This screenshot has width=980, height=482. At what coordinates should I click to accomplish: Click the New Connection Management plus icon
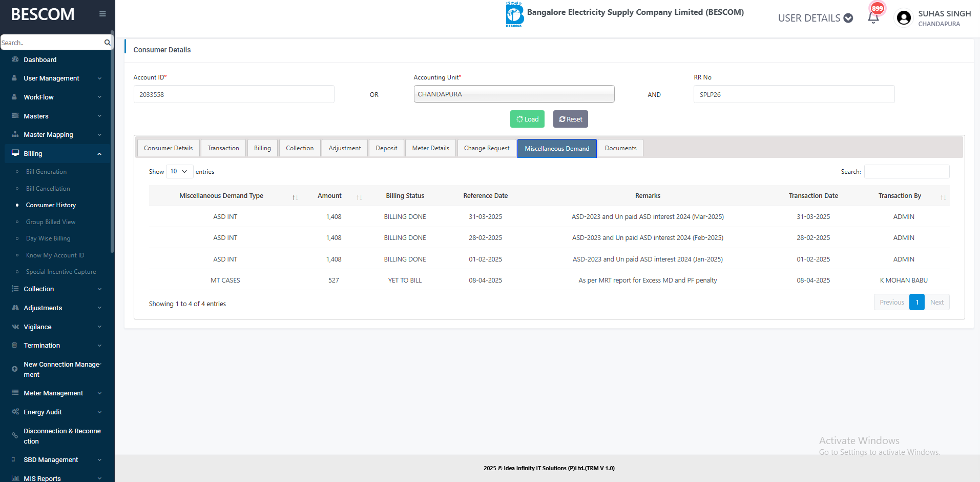15,369
